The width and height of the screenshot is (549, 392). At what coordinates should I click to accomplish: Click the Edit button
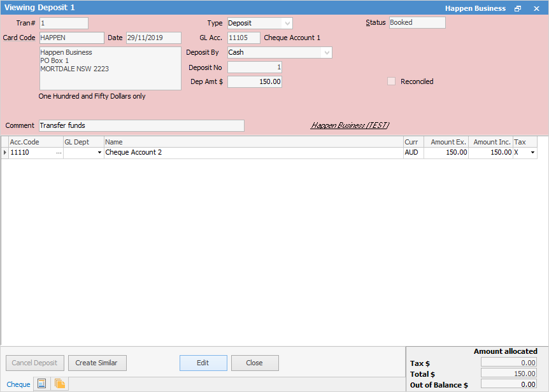click(203, 363)
